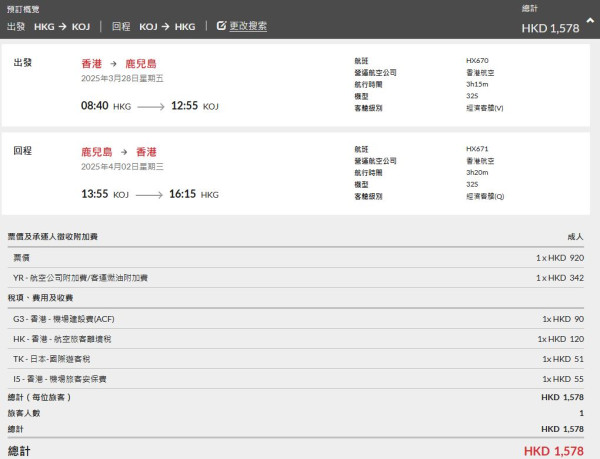The width and height of the screenshot is (600, 459).
Task: Click the 08:40 HKG departure time
Action: pyautogui.click(x=106, y=106)
